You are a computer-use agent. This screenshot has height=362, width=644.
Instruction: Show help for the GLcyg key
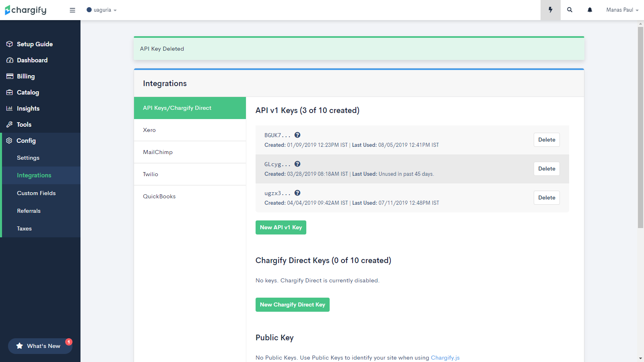click(297, 164)
